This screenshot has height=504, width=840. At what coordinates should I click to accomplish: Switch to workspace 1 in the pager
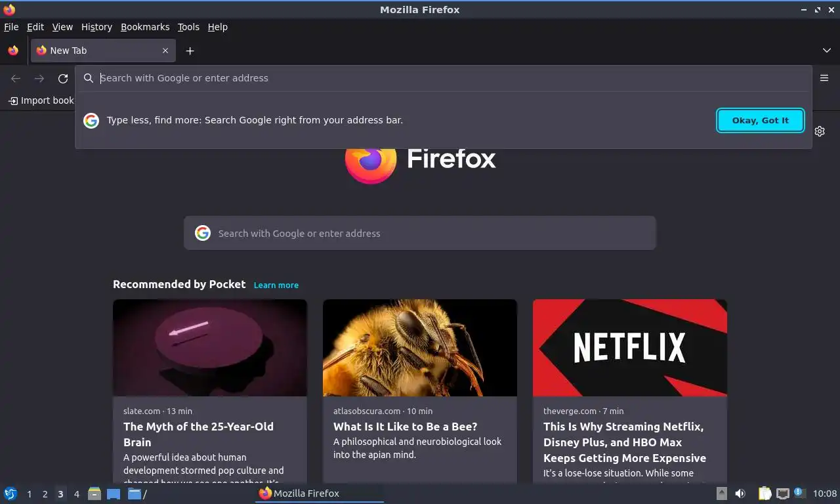coord(29,494)
